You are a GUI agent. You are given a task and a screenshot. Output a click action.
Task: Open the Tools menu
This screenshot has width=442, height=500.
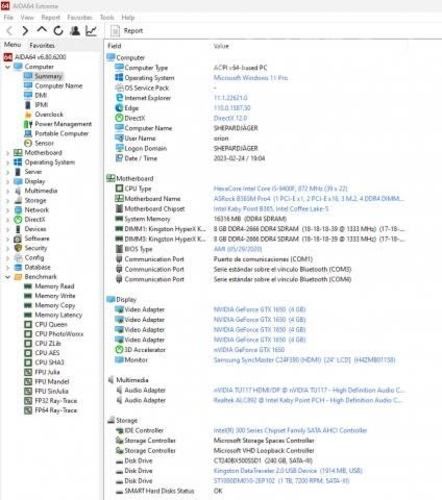107,17
